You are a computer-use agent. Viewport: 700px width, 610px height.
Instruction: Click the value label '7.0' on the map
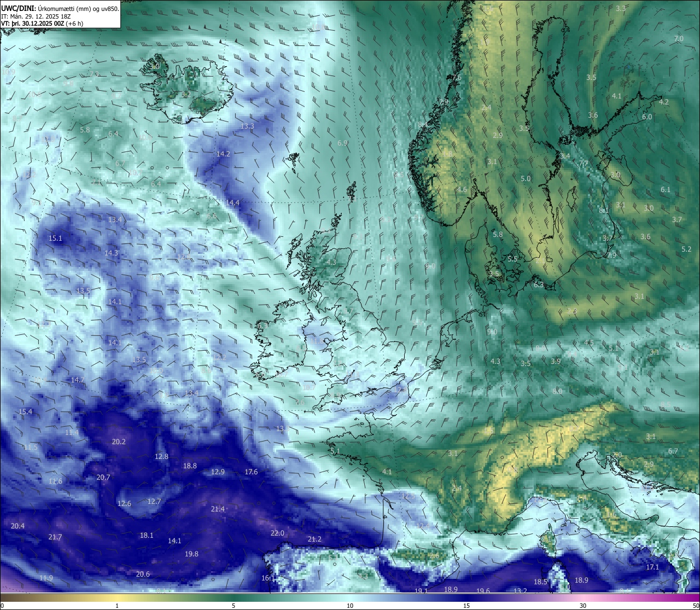[x=679, y=39]
